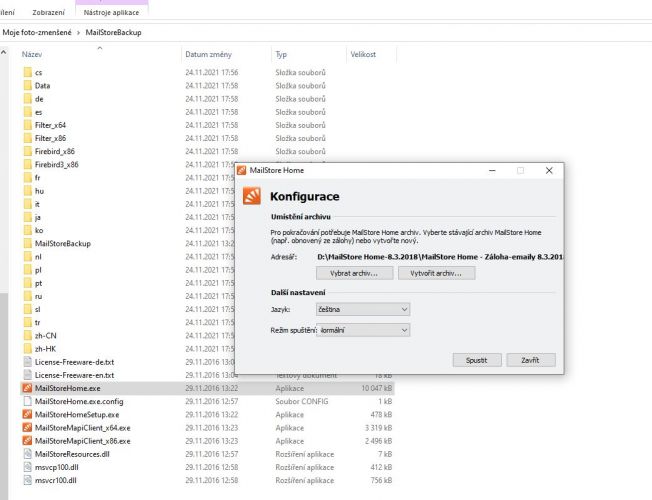Screen dimensions: 652x500
Task: Click the 10 047 kB size cell
Action: pyautogui.click(x=377, y=388)
